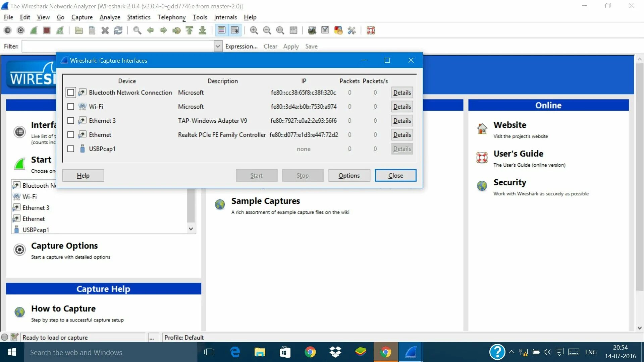
Task: Check the Wi-Fi interface checkbox
Action: click(70, 107)
